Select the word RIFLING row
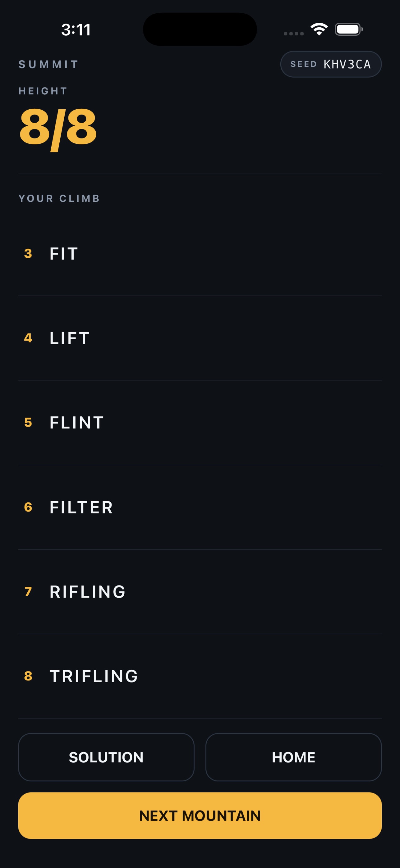 coord(200,592)
